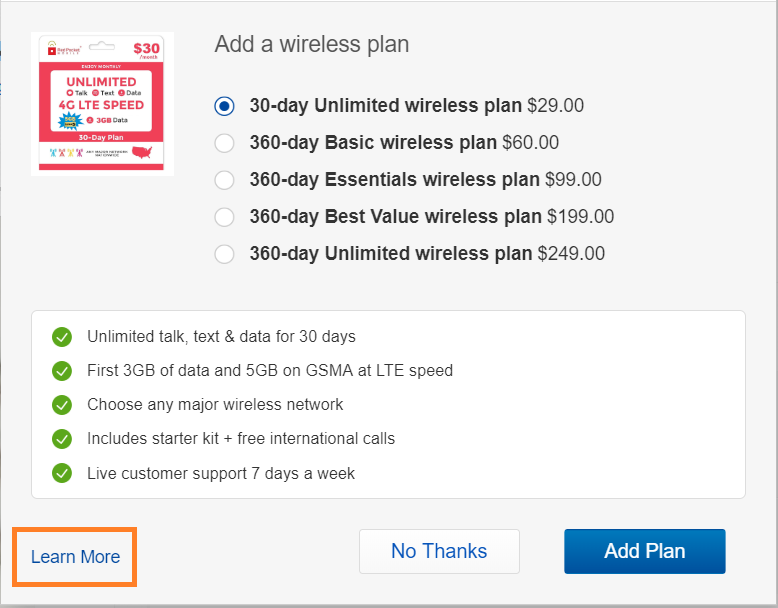Click the $30 price on the SIM card image
The height and width of the screenshot is (608, 778).
pos(146,49)
